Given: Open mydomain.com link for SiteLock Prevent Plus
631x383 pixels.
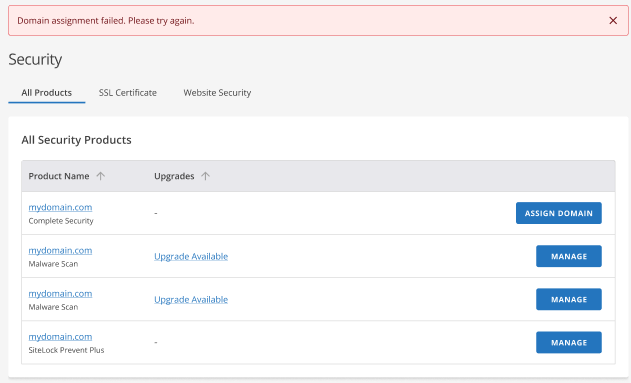Looking at the screenshot, I should [x=60, y=337].
